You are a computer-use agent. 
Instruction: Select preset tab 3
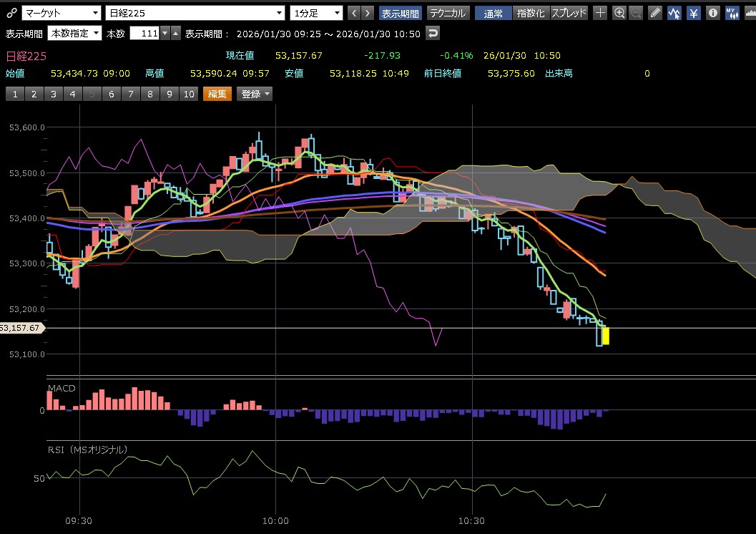click(x=53, y=94)
